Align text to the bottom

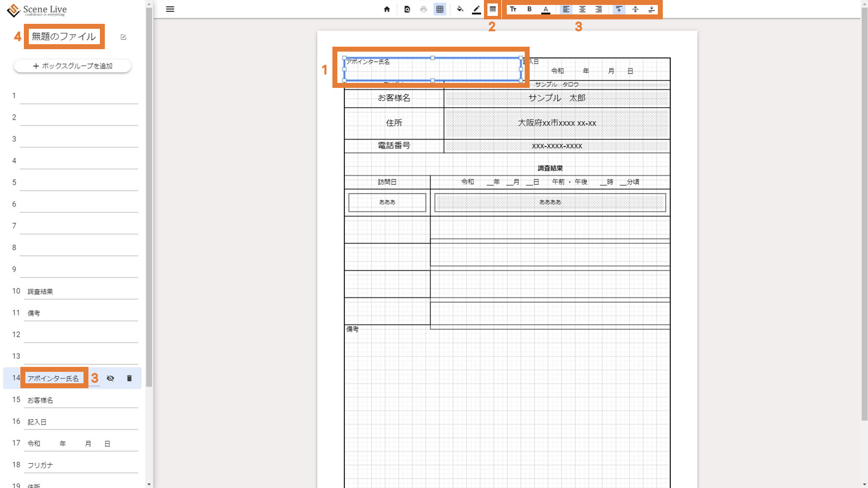[x=651, y=9]
